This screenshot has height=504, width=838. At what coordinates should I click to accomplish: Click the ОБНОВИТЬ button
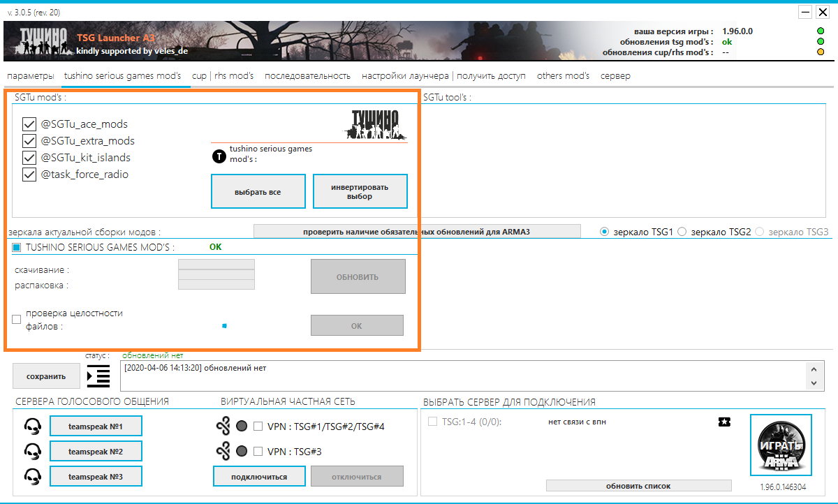(x=358, y=276)
